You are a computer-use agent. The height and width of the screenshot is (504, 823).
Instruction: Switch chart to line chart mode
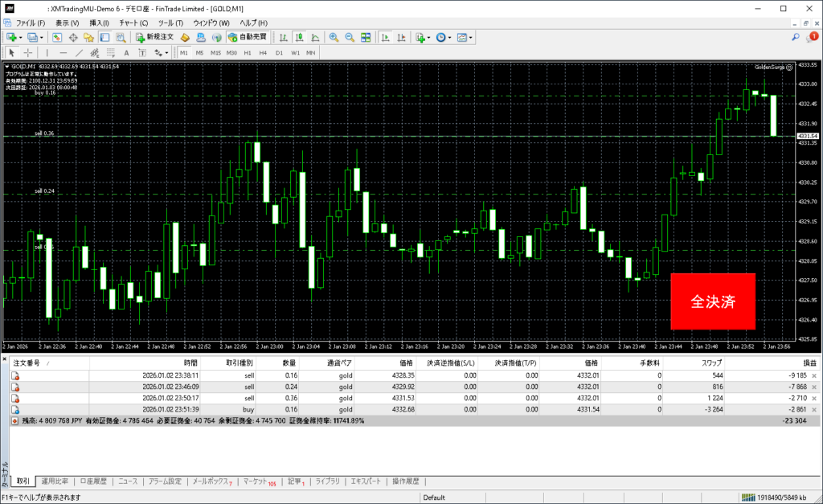[x=314, y=37]
